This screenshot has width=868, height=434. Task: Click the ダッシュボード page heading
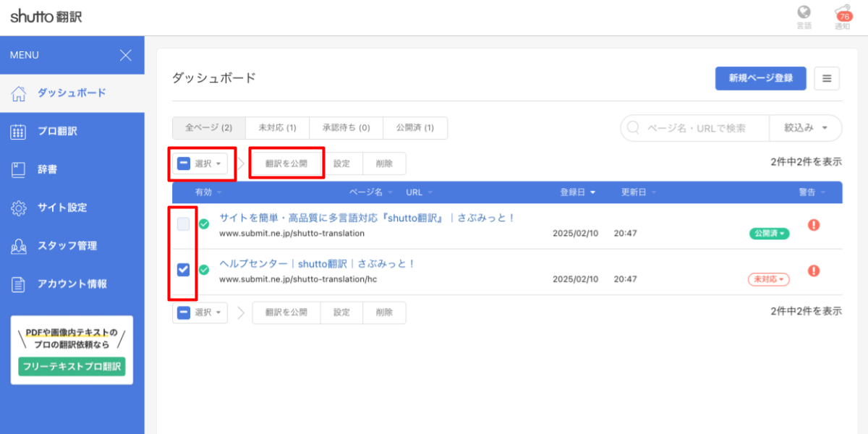pyautogui.click(x=214, y=78)
